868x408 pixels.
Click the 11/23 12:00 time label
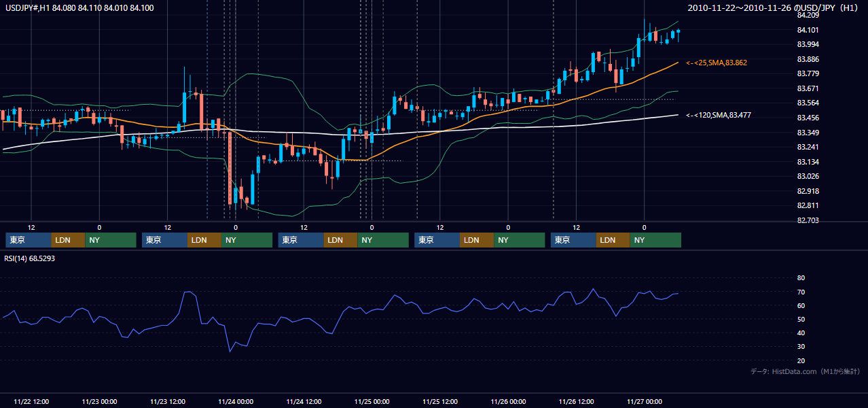[x=168, y=401]
